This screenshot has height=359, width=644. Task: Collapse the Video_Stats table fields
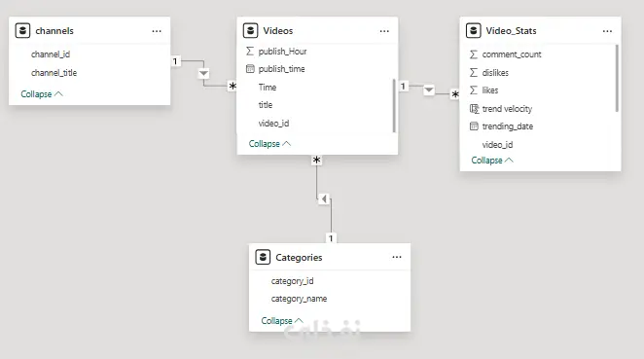pyautogui.click(x=492, y=161)
